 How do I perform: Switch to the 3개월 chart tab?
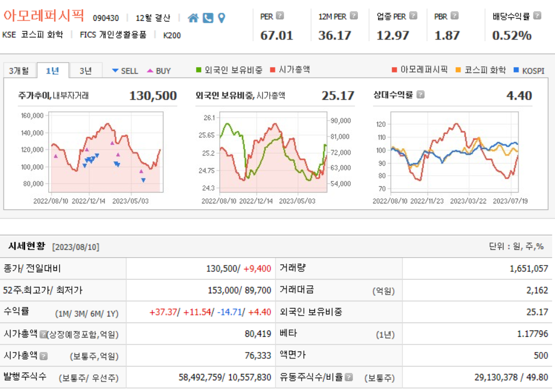click(x=17, y=69)
